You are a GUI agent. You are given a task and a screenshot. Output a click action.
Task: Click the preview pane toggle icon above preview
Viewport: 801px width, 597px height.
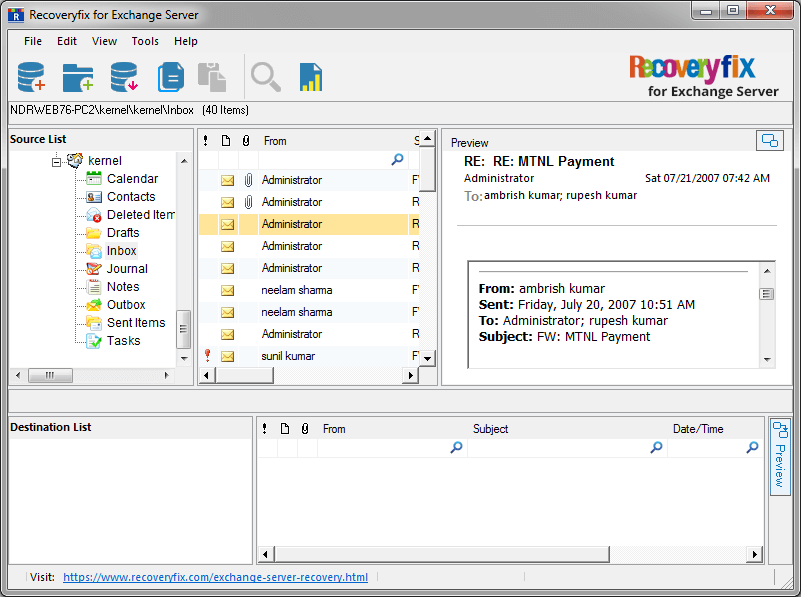(x=770, y=140)
